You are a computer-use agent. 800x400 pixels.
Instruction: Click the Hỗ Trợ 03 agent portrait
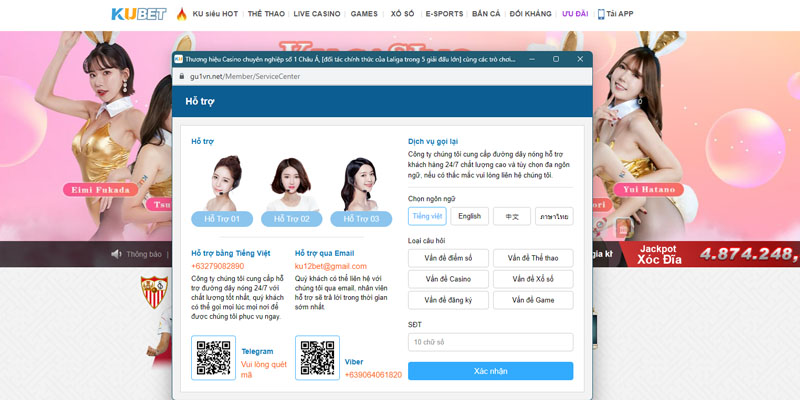[x=360, y=184]
